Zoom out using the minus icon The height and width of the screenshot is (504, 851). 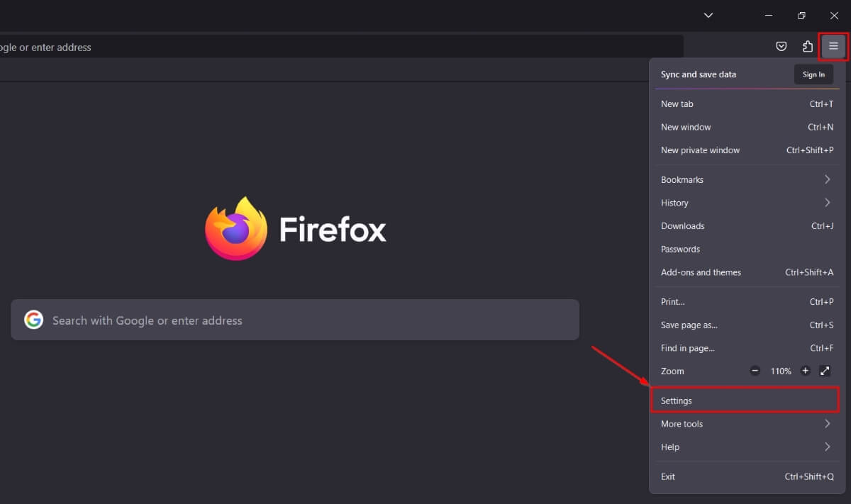pyautogui.click(x=755, y=370)
